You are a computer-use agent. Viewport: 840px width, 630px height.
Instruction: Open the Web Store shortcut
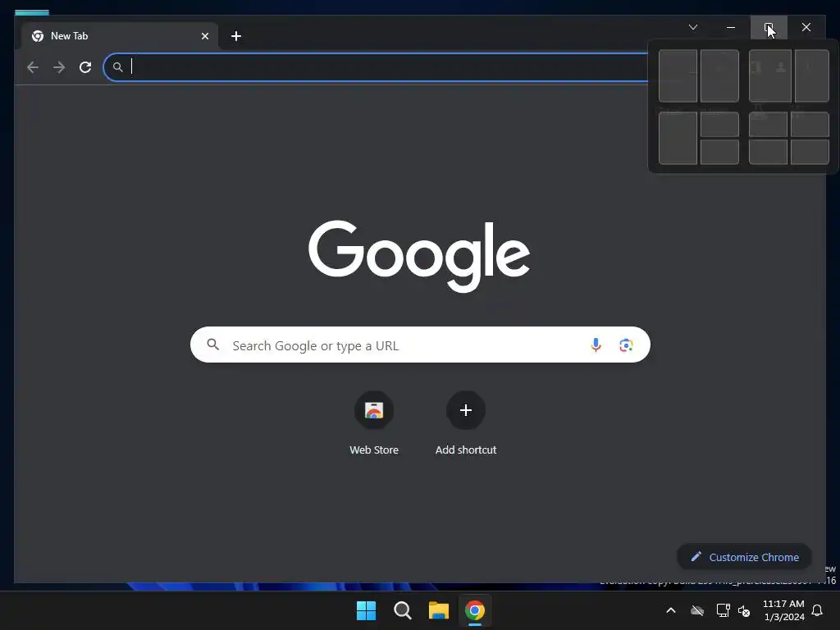click(x=374, y=410)
